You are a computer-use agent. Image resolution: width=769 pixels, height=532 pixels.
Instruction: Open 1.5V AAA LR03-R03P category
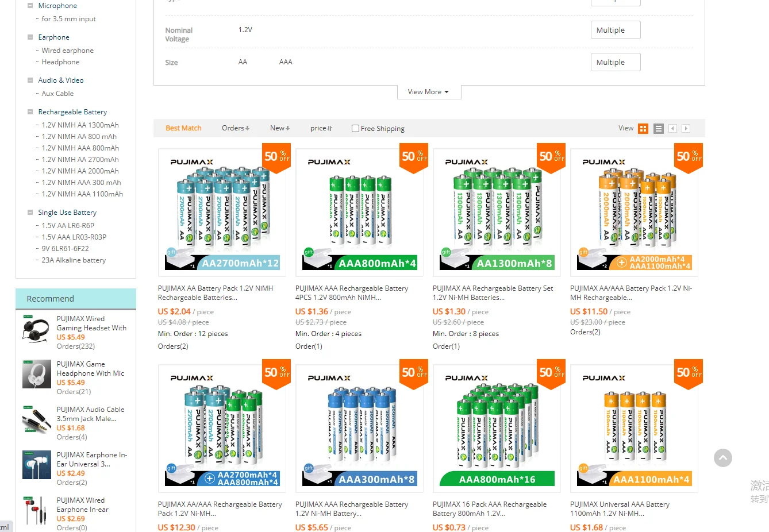[x=74, y=237]
